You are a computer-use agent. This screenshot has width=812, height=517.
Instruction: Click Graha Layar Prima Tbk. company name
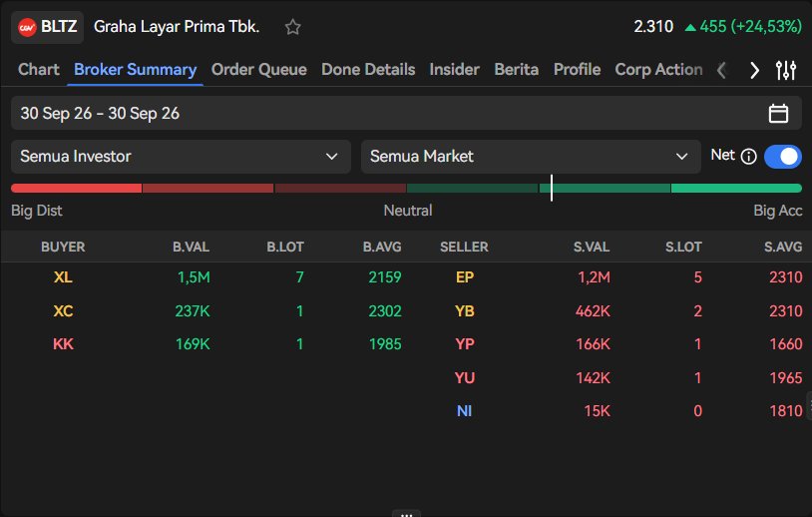[177, 26]
